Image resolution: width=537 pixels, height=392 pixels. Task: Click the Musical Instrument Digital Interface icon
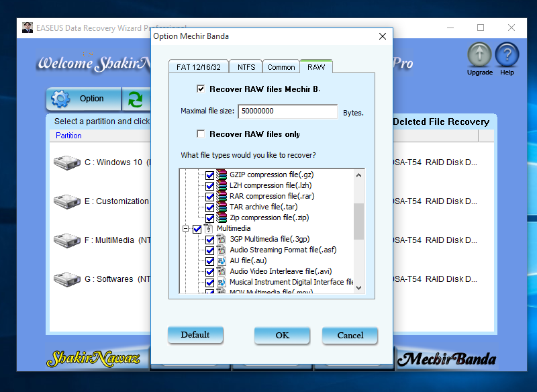click(222, 283)
